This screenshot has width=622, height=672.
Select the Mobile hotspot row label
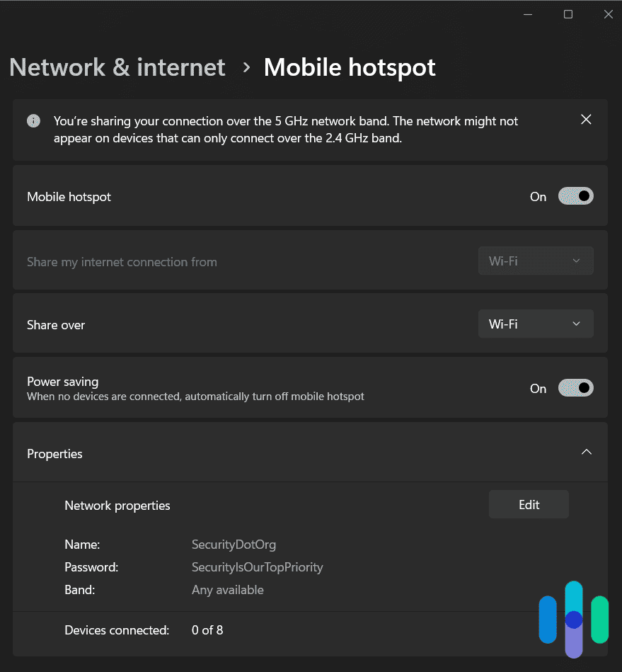[x=69, y=196]
